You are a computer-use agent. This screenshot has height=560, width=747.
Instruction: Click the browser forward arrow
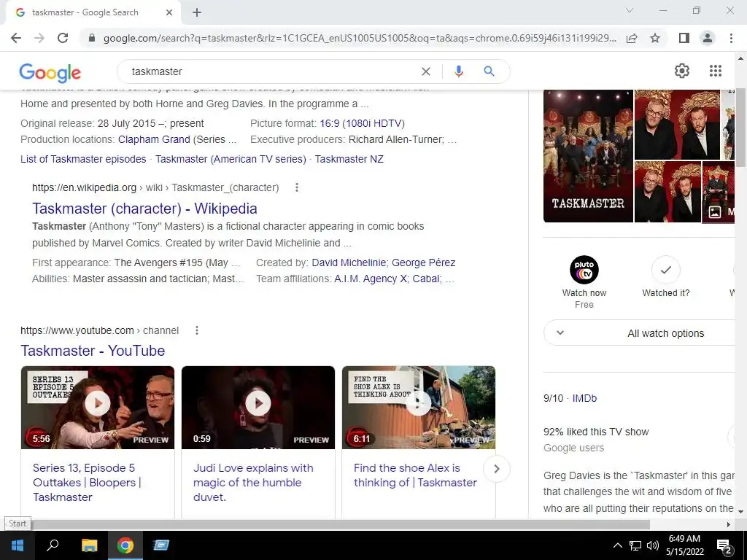coord(39,38)
